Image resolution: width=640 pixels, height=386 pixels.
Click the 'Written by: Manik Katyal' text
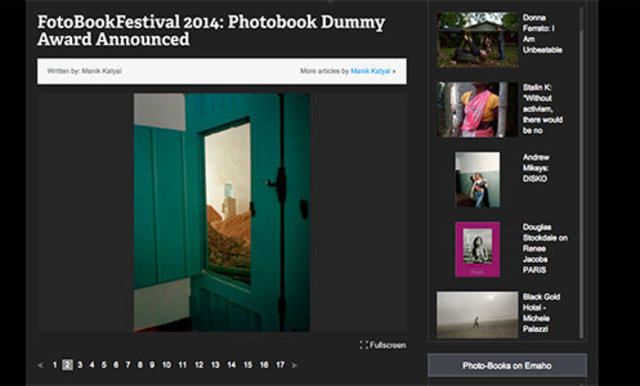tap(84, 71)
